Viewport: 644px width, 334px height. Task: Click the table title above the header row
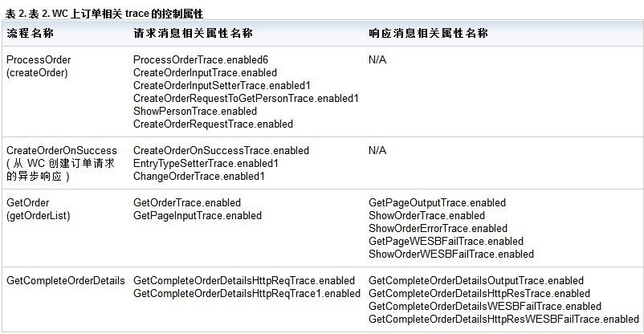104,14
